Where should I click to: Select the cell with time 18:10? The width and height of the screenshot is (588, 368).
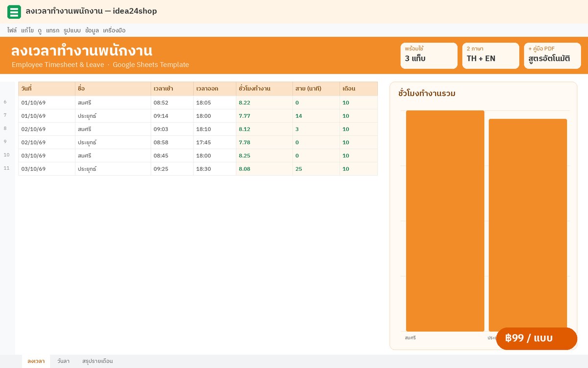215,129
